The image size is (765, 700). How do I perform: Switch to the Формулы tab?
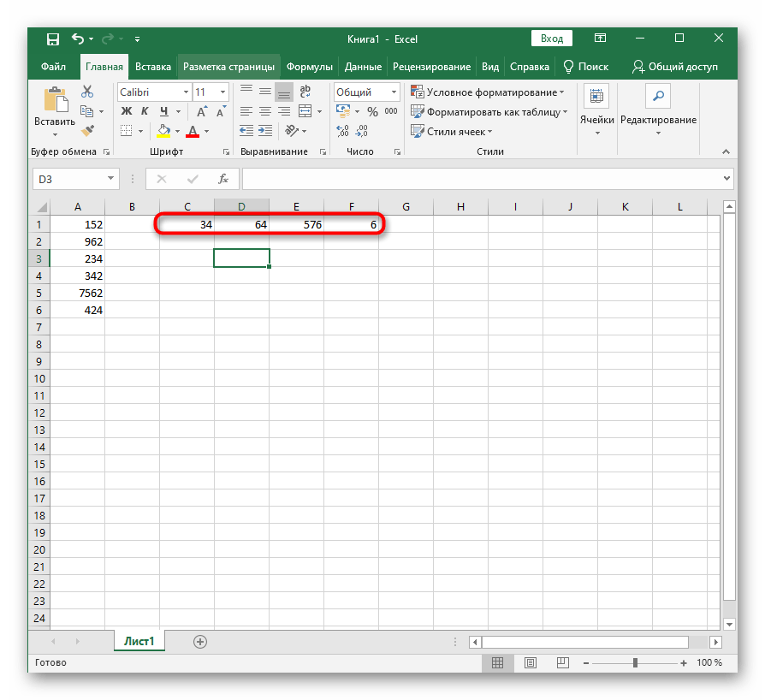coord(309,67)
